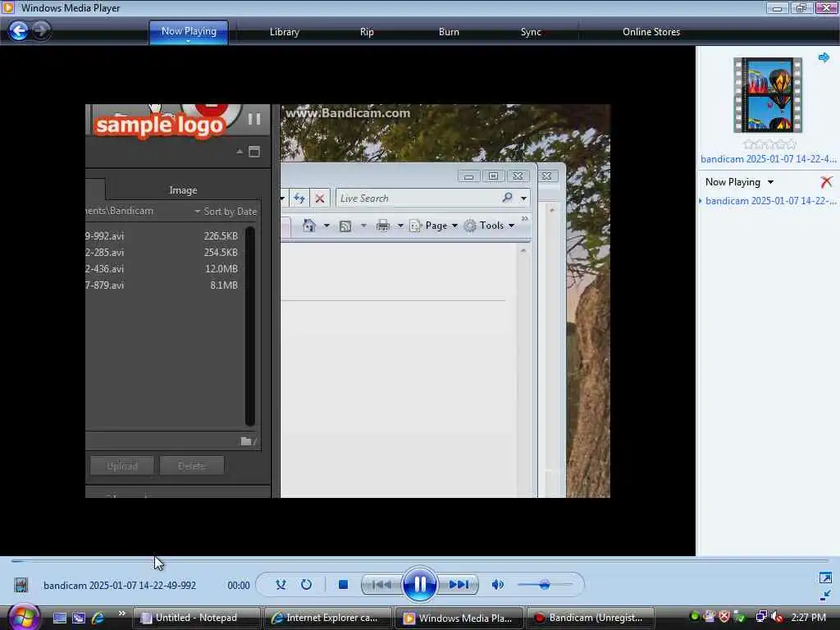The image size is (840, 630).
Task: Switch to the Bandicam taskbar button
Action: pyautogui.click(x=591, y=618)
